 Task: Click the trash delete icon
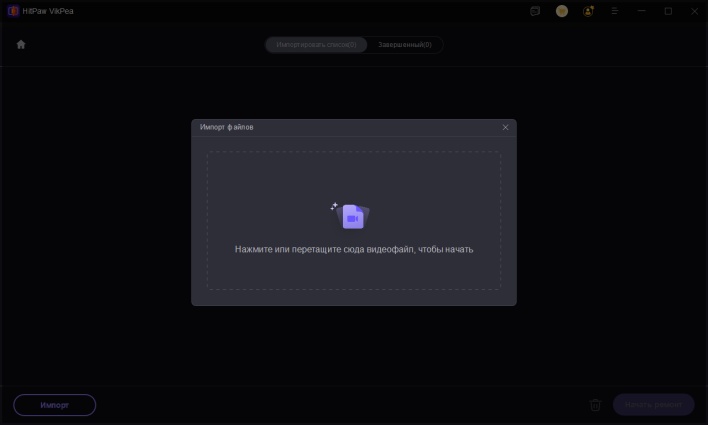595,405
